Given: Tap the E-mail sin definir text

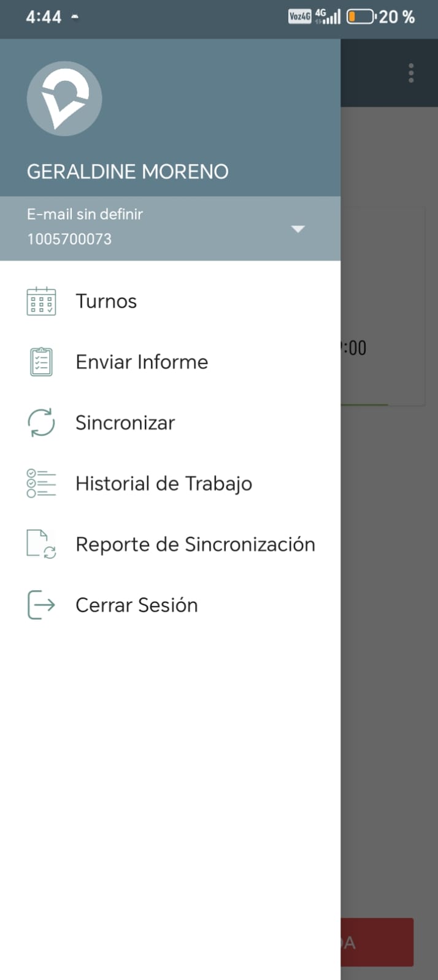Looking at the screenshot, I should [85, 215].
